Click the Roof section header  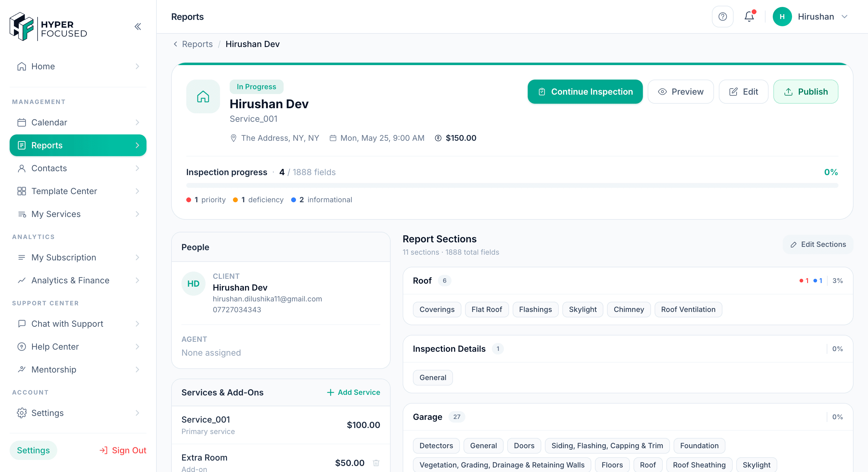(628, 281)
